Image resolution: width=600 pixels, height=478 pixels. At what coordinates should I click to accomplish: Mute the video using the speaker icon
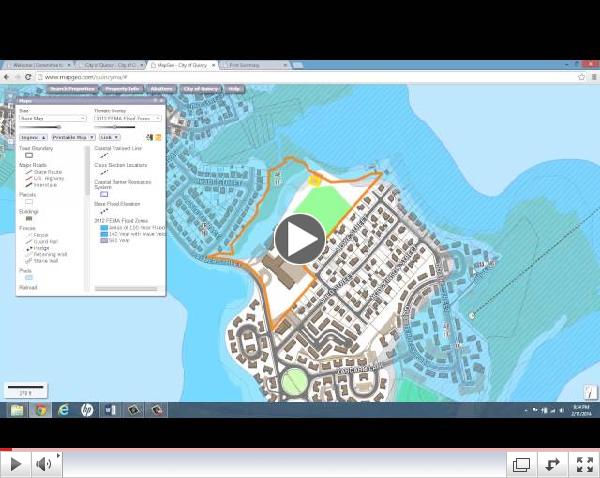click(44, 464)
